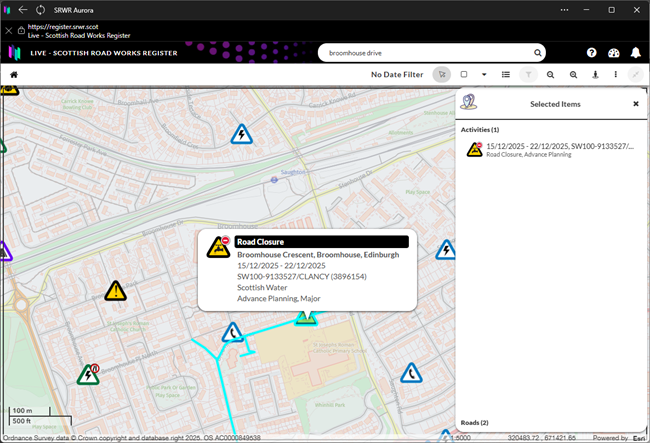Click the greyed expand arrows button
The width and height of the screenshot is (650, 443).
635,75
